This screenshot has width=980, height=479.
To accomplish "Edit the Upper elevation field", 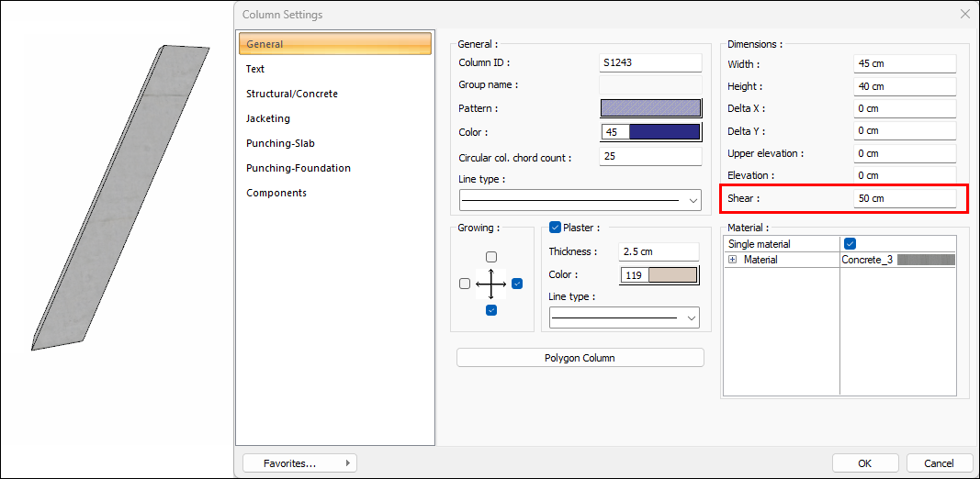I will pyautogui.click(x=905, y=153).
